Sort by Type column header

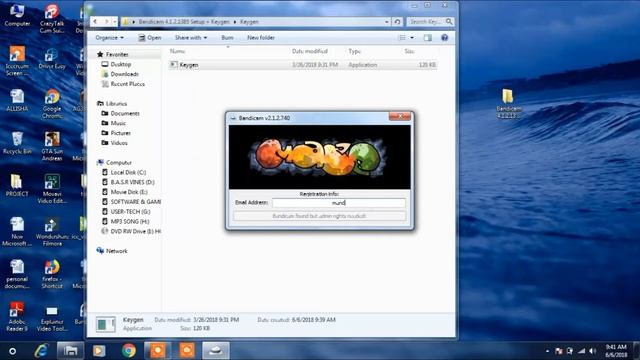click(x=354, y=51)
